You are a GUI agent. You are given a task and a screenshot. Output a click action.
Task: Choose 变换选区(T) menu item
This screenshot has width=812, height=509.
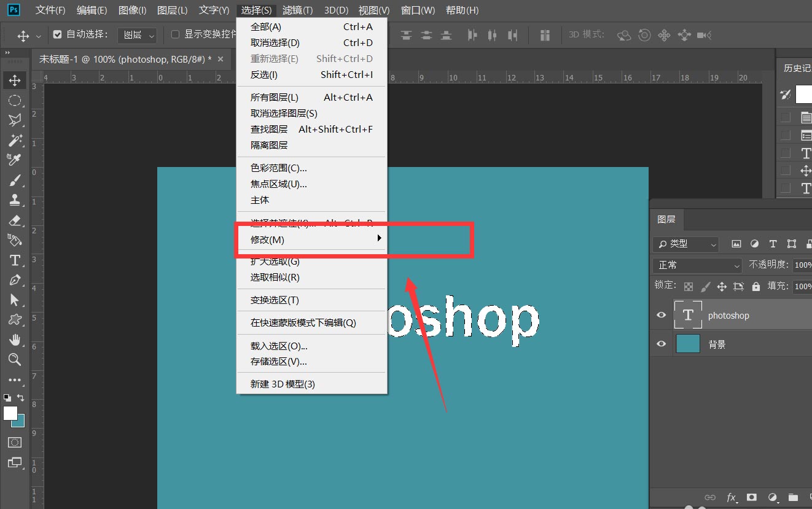312,300
